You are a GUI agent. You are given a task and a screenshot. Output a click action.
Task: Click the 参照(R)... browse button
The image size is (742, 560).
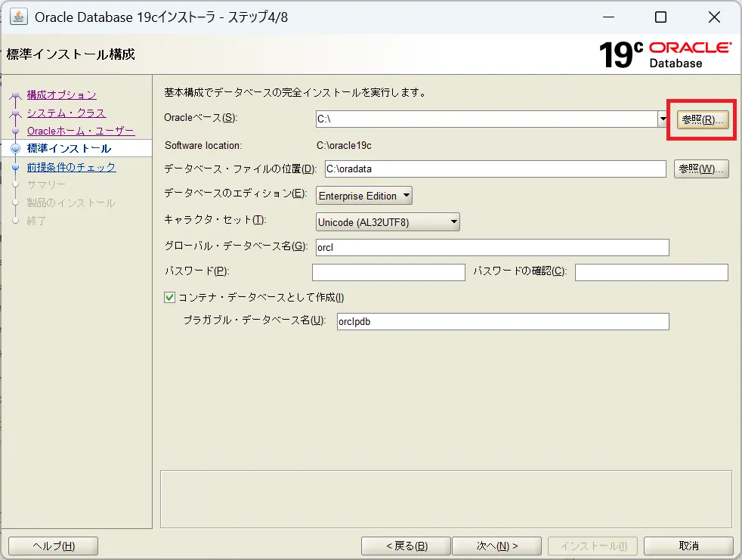pos(702,119)
